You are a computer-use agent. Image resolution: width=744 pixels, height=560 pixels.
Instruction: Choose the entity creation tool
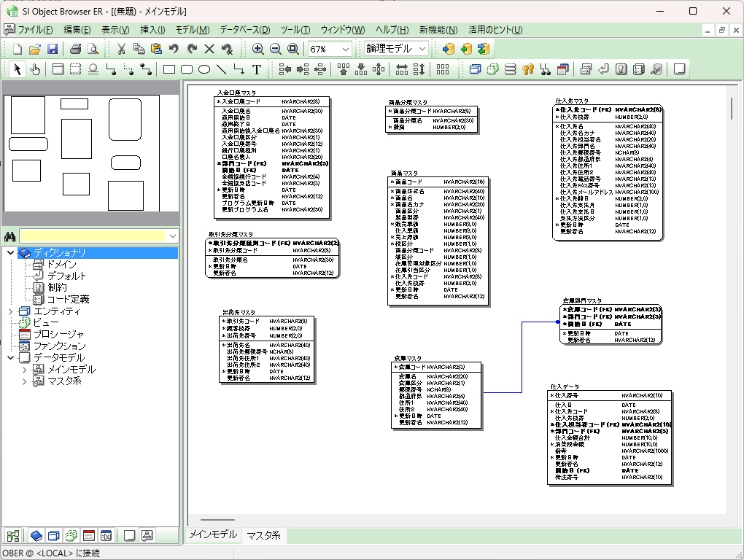point(58,69)
